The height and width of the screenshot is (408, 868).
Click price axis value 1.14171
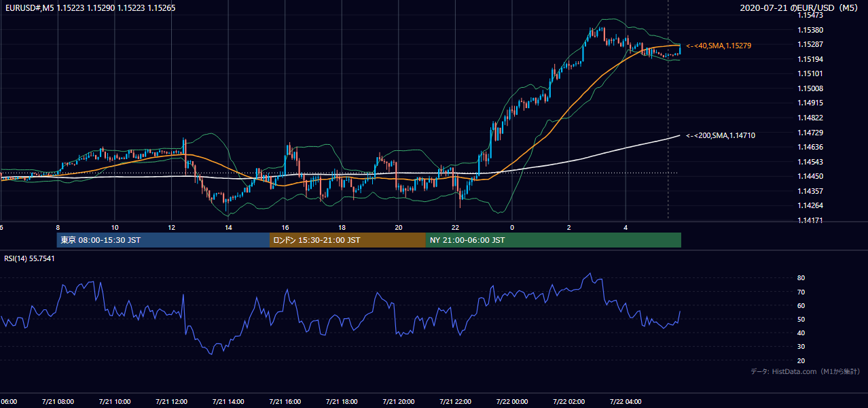[810, 220]
